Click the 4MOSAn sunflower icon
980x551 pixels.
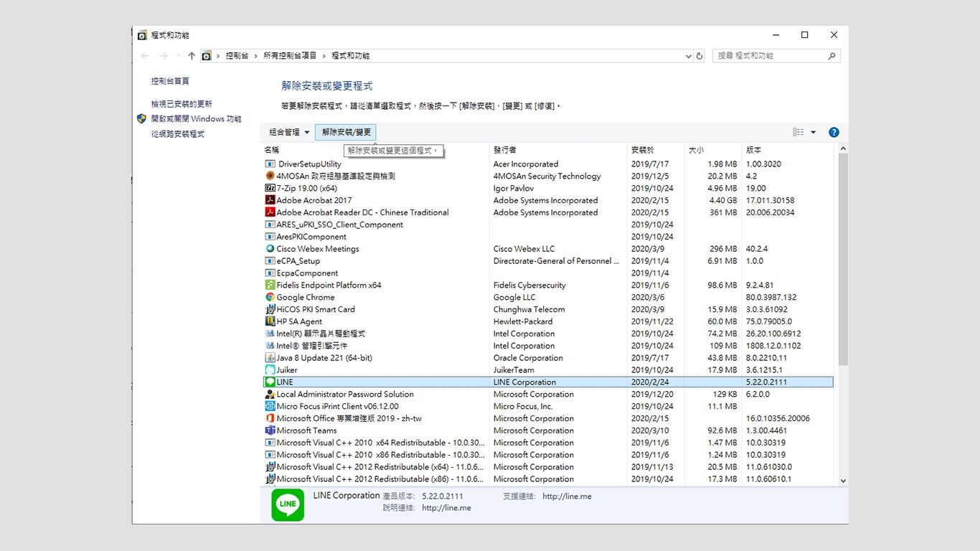pyautogui.click(x=270, y=176)
